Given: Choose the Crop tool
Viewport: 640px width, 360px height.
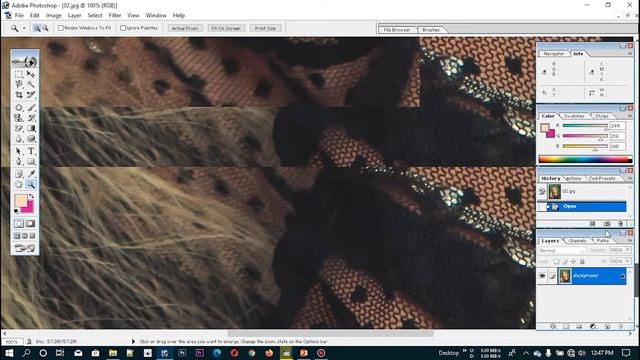Looking at the screenshot, I should 19,95.
